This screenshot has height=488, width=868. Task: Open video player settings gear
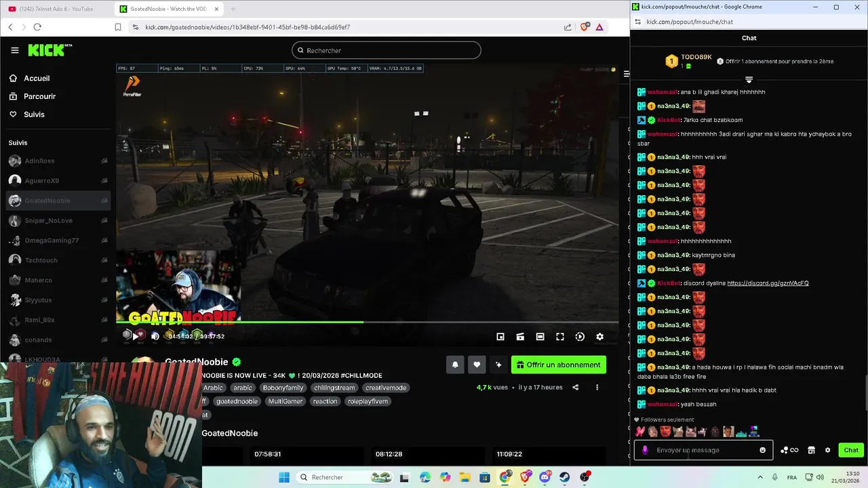pos(599,337)
